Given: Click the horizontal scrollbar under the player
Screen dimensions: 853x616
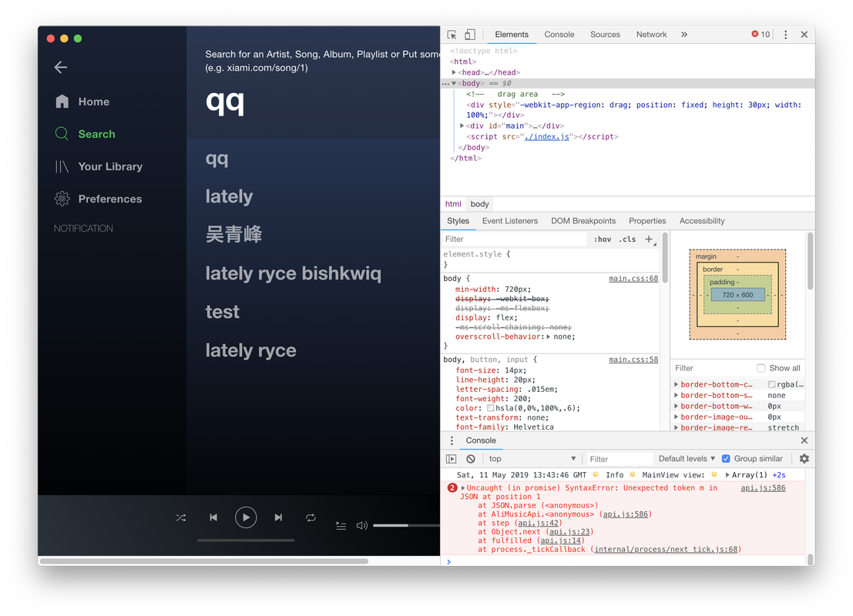Looking at the screenshot, I should tap(204, 561).
